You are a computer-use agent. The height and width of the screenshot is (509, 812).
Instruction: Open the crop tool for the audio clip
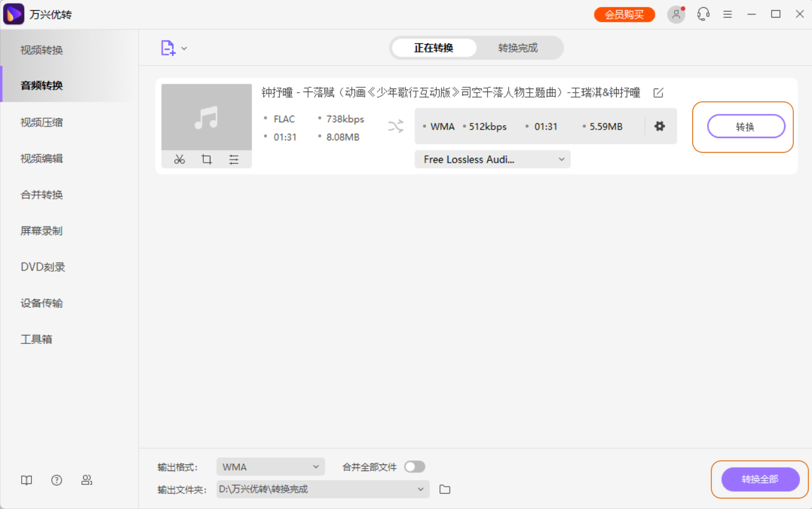point(207,159)
